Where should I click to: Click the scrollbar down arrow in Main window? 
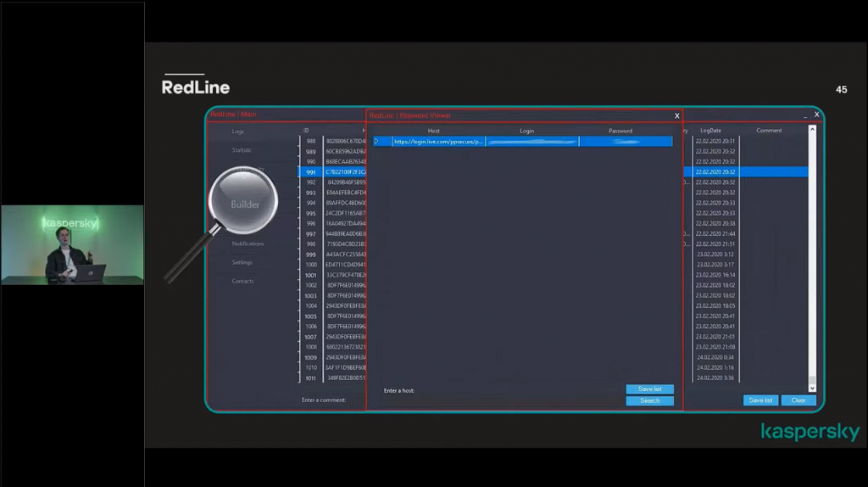coord(812,389)
